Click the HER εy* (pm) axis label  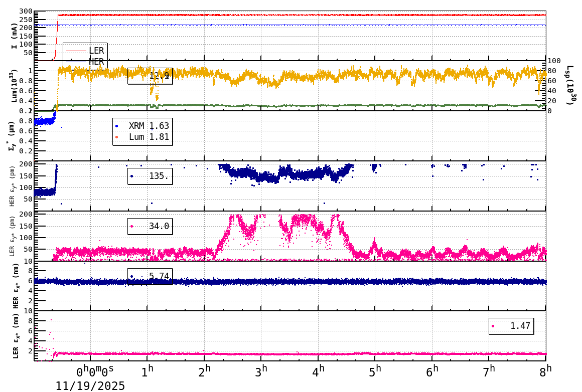[12, 186]
